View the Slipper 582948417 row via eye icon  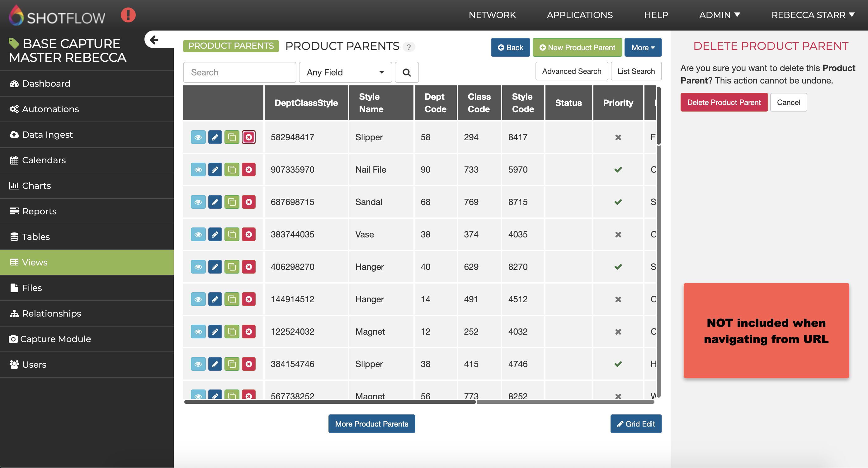(x=198, y=137)
